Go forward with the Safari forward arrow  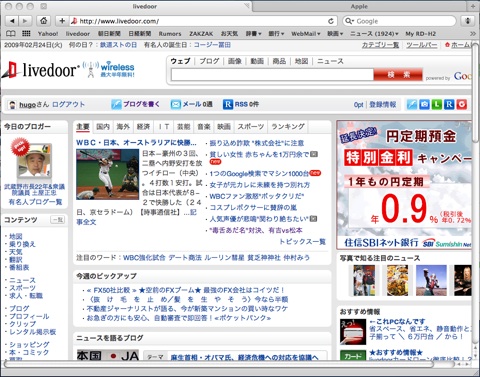(x=25, y=21)
